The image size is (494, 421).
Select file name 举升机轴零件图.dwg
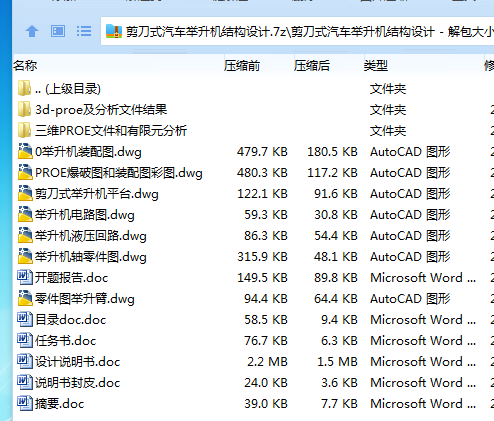click(91, 257)
